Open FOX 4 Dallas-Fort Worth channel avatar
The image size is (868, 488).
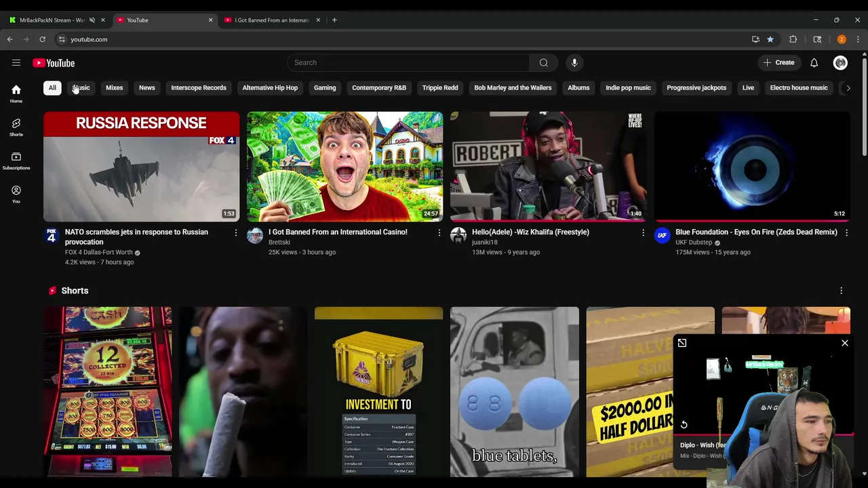coord(52,235)
